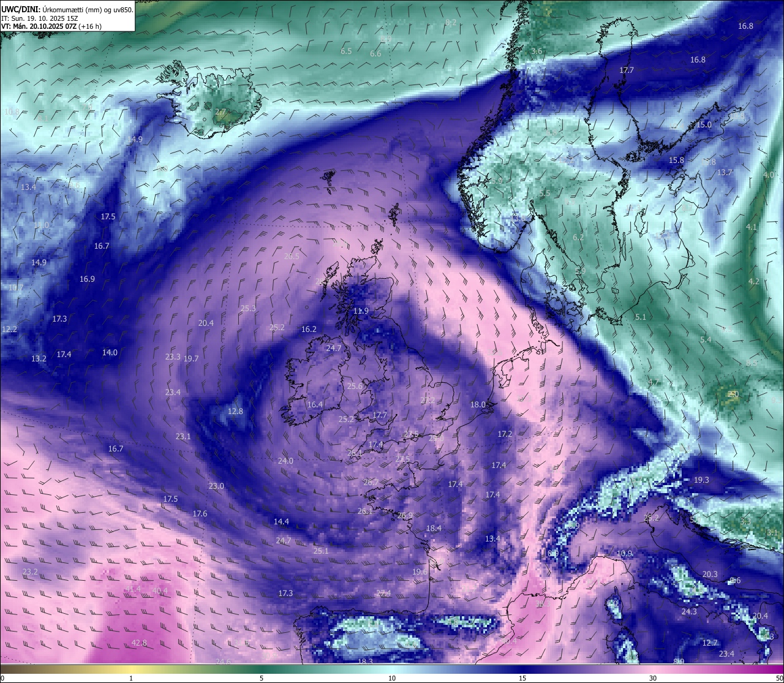Click the 20.3 value over Italy

(710, 574)
